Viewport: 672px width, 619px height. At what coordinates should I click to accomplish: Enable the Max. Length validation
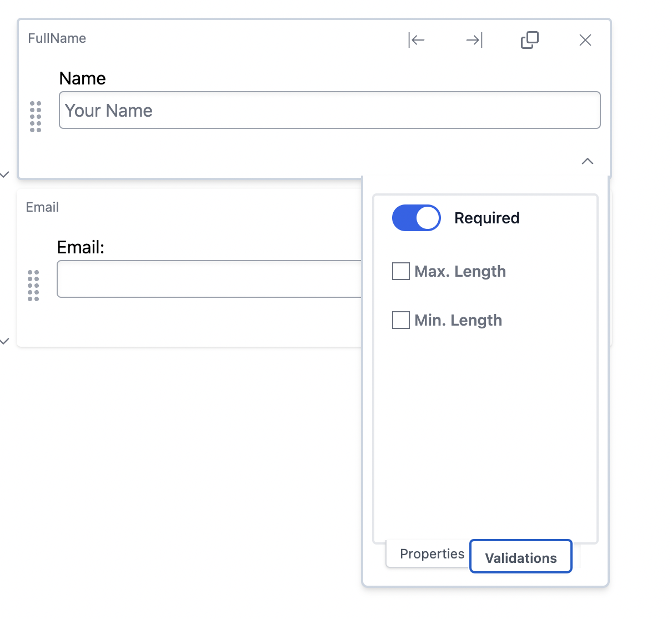(400, 271)
